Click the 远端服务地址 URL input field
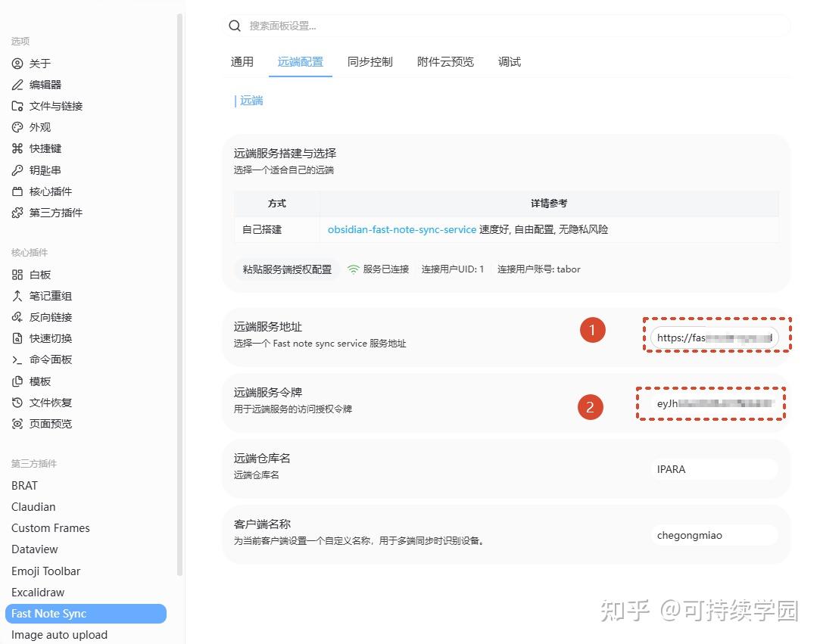Viewport: 820px width, 644px height. (714, 338)
